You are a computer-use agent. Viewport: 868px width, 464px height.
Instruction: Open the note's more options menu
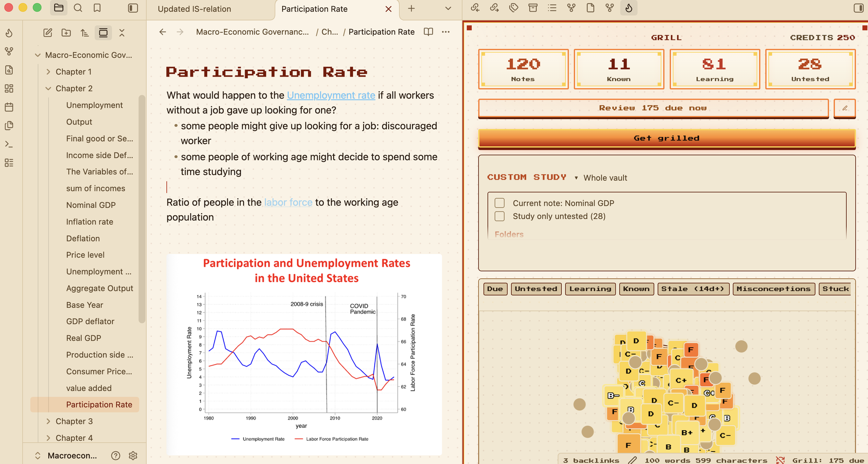446,32
